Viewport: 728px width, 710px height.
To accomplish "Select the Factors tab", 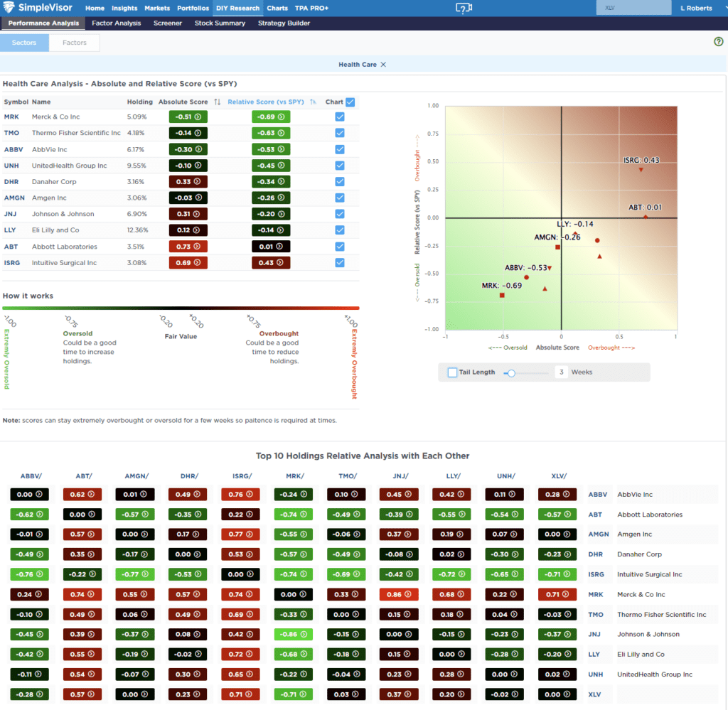I will tap(74, 42).
